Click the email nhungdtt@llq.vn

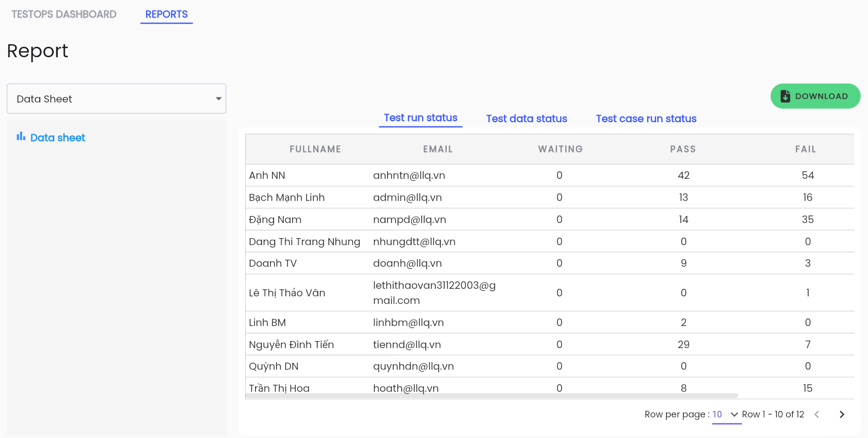click(414, 242)
